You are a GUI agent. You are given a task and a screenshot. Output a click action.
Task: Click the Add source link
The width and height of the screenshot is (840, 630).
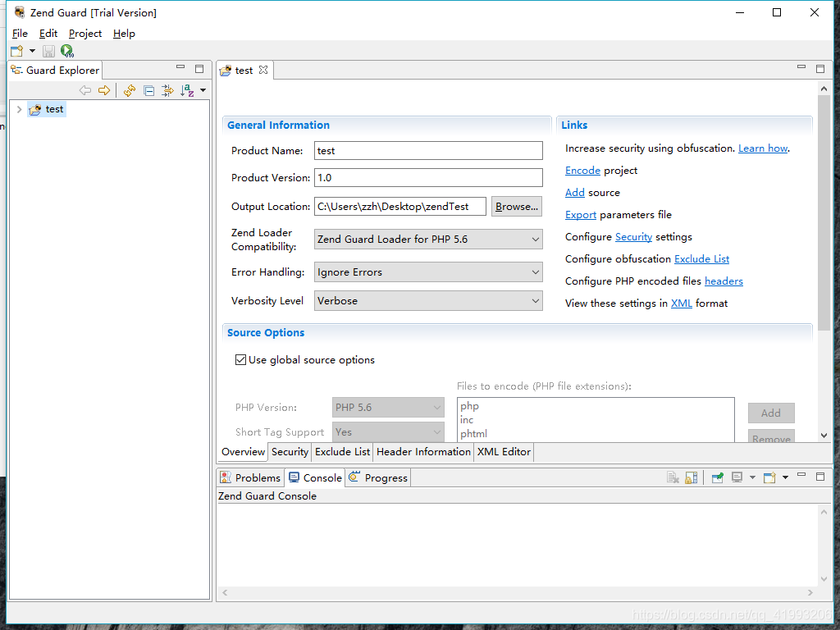(x=574, y=192)
